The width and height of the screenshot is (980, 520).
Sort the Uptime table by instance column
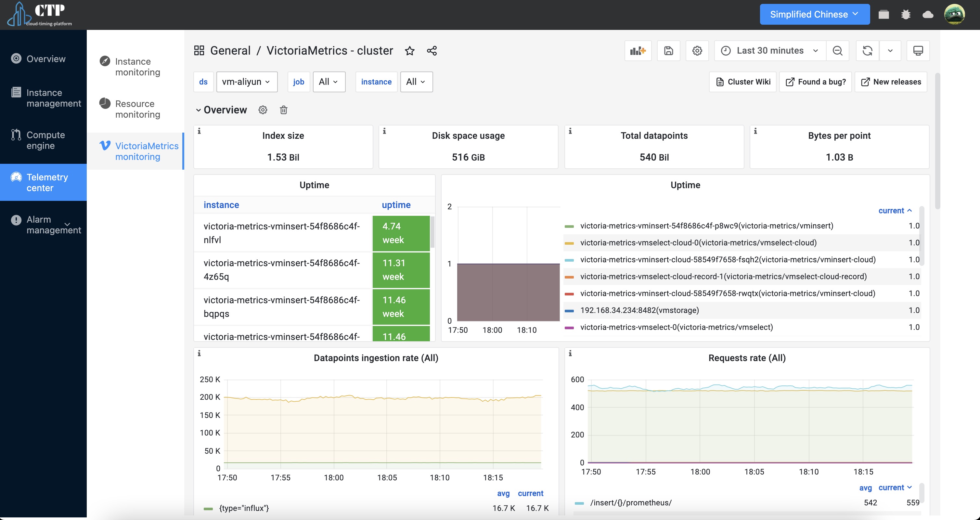221,205
